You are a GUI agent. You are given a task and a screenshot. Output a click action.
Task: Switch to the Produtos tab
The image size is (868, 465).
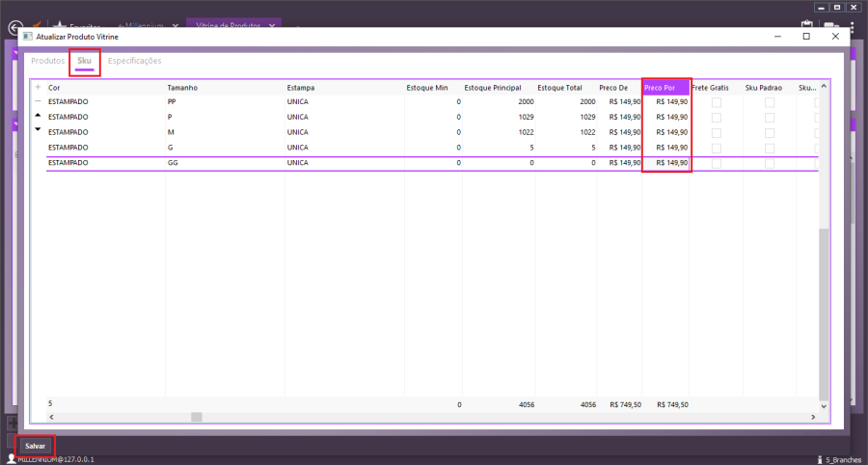(48, 61)
